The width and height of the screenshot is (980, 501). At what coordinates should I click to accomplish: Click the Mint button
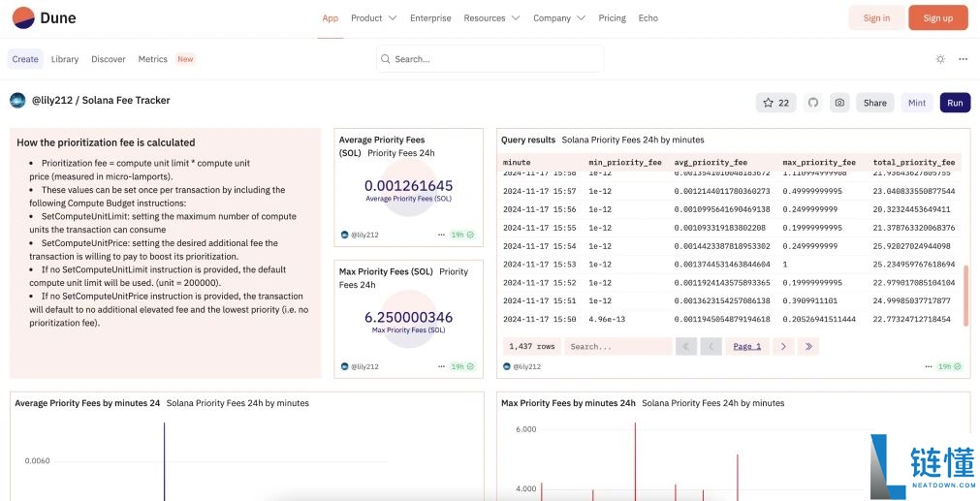point(917,103)
